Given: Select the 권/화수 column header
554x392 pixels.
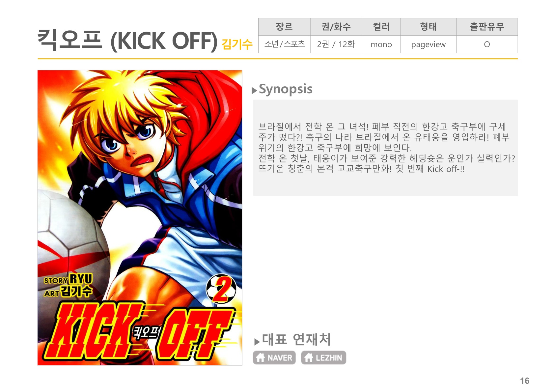Looking at the screenshot, I should pyautogui.click(x=336, y=27).
